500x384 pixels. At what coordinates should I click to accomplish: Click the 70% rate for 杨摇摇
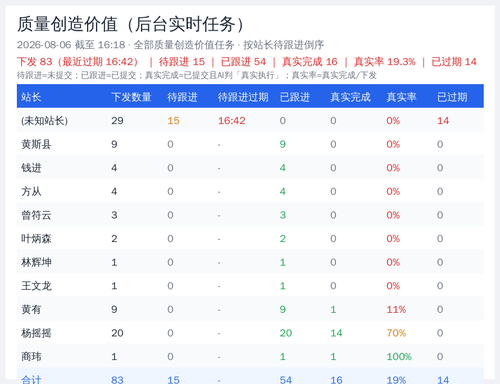click(396, 333)
